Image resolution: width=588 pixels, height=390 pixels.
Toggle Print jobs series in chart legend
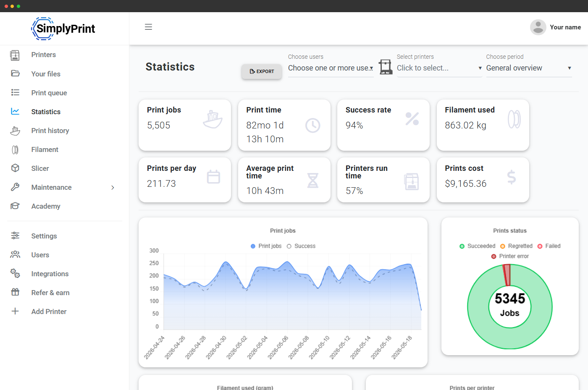point(266,246)
